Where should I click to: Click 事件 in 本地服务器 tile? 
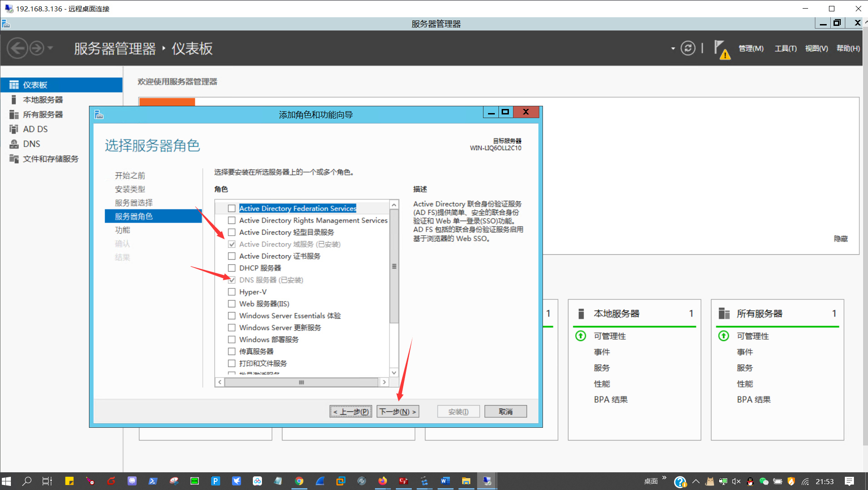coord(602,352)
